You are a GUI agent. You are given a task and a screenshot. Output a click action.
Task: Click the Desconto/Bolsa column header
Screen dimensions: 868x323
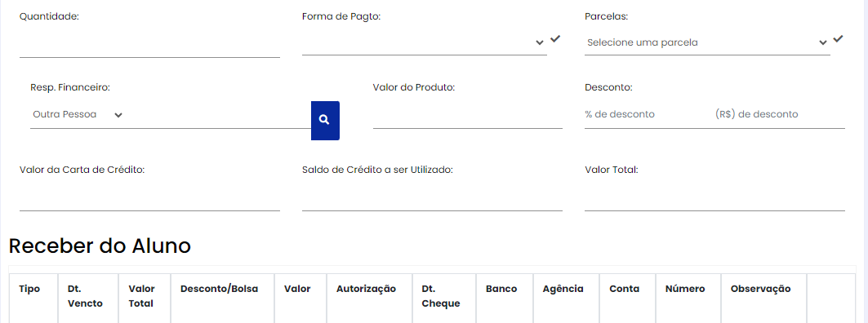(219, 289)
